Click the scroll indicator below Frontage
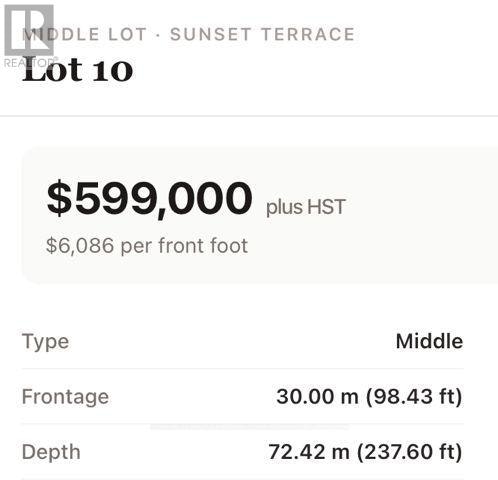498x480 pixels. [x=249, y=427]
